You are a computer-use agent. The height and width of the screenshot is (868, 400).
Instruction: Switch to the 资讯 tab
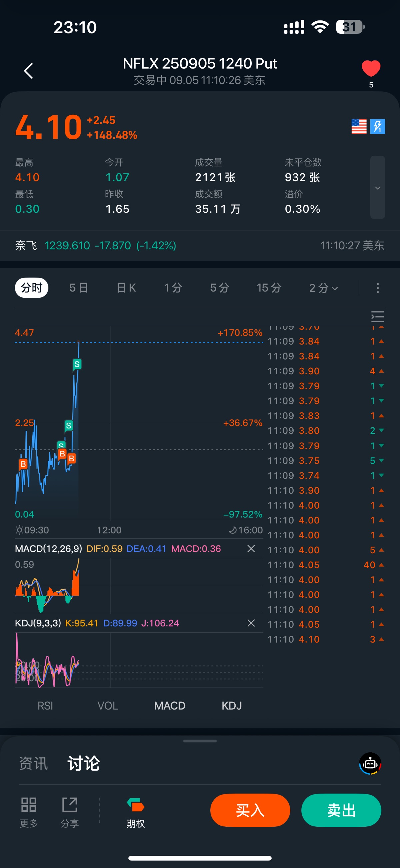[33, 763]
